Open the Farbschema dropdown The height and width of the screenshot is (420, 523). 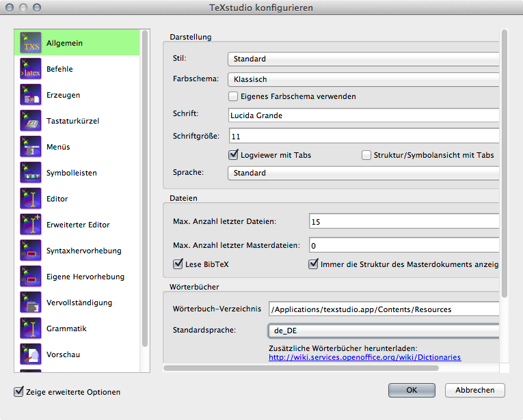364,80
